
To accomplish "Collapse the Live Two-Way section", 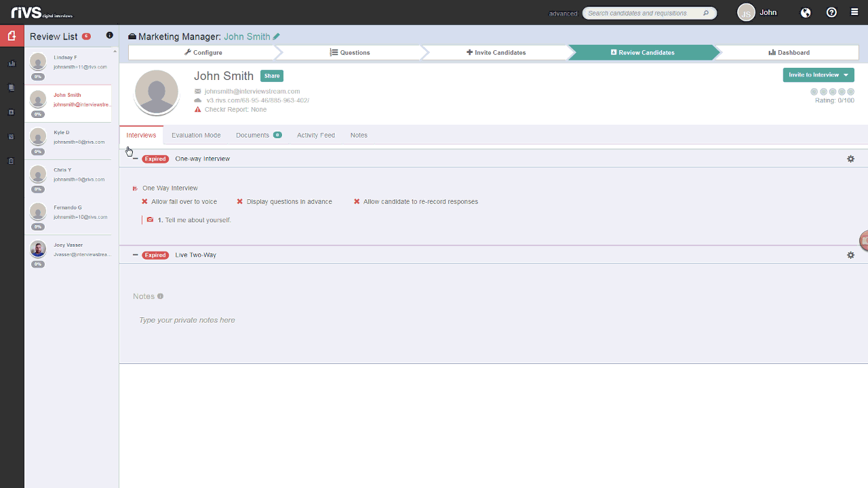I will (136, 255).
